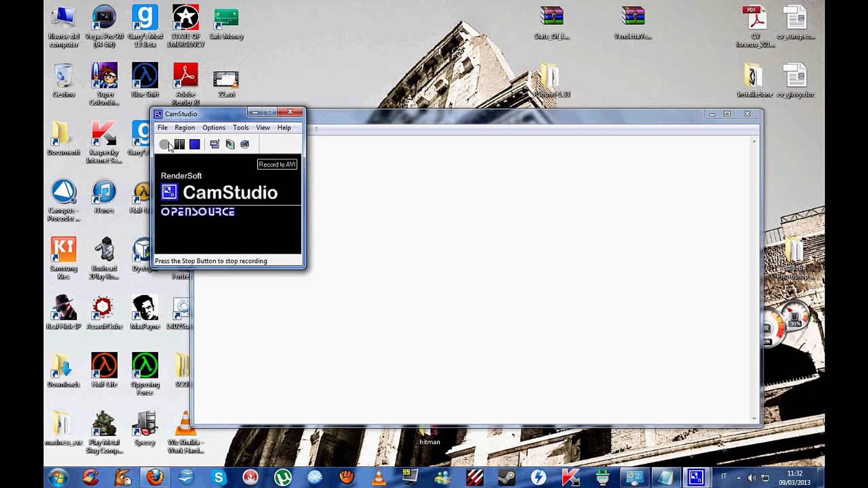
Task: Open uTorrent from the taskbar
Action: pyautogui.click(x=283, y=477)
